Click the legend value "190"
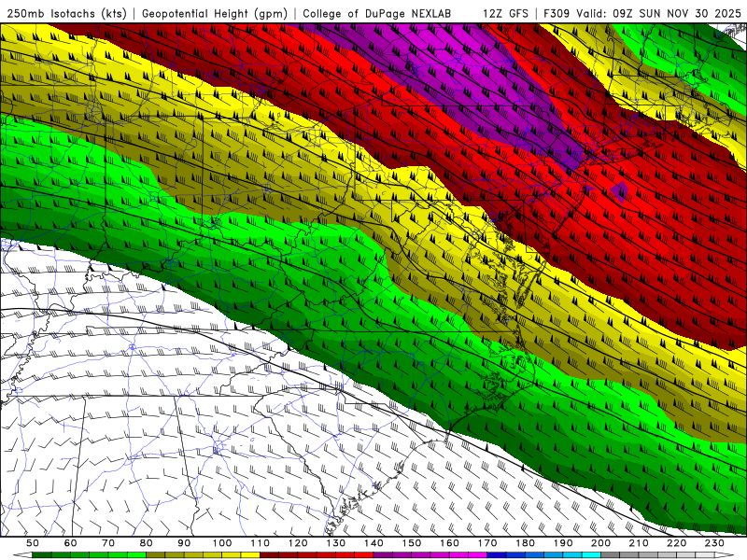 pyautogui.click(x=563, y=543)
